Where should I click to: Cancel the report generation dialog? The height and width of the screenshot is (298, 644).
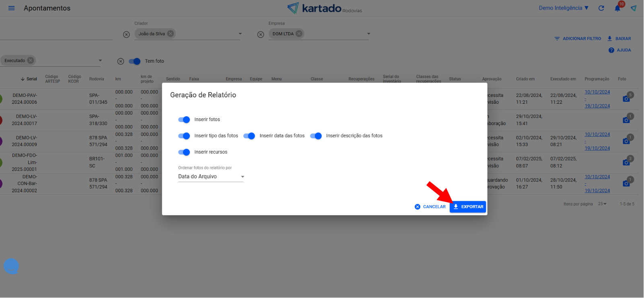click(x=430, y=207)
